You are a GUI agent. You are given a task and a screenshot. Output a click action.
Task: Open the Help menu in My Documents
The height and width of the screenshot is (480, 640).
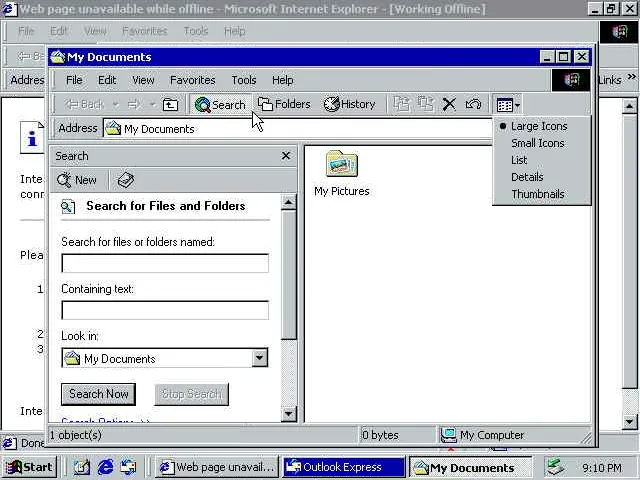click(x=282, y=80)
